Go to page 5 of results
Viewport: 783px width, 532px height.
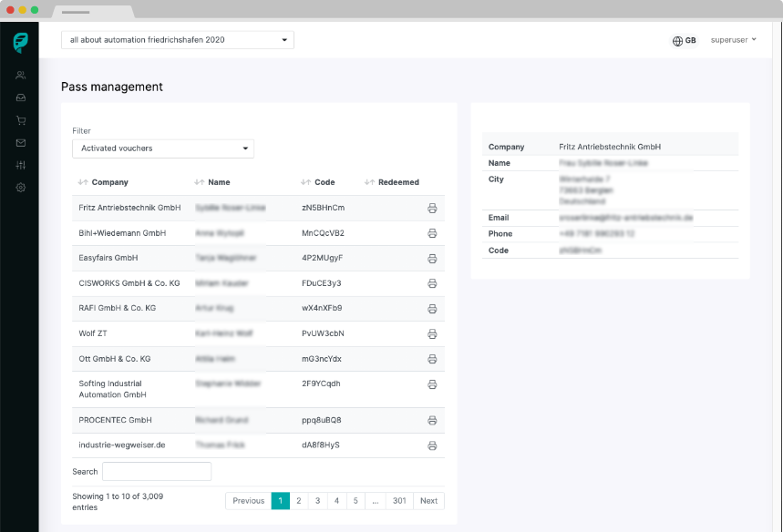coord(355,501)
